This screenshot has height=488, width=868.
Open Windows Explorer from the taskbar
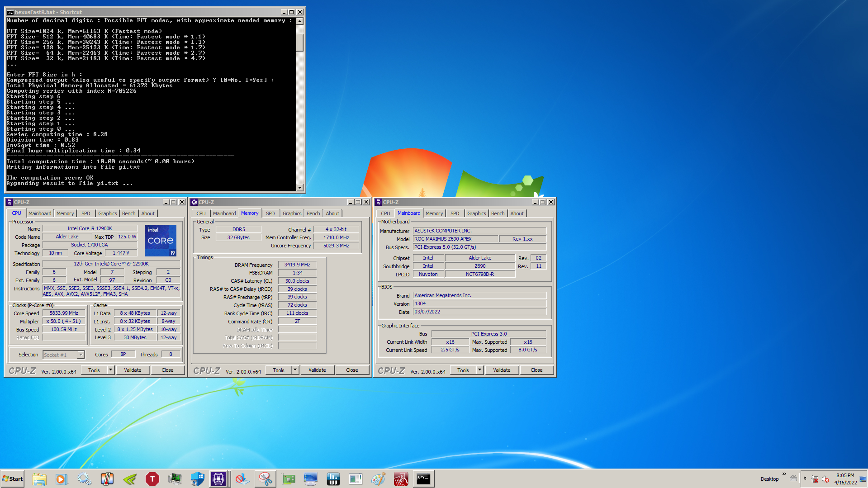coord(39,479)
